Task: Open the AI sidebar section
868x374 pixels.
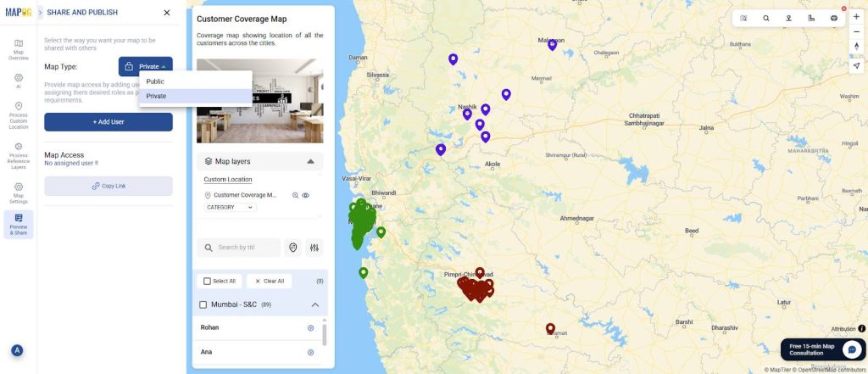Action: 19,81
